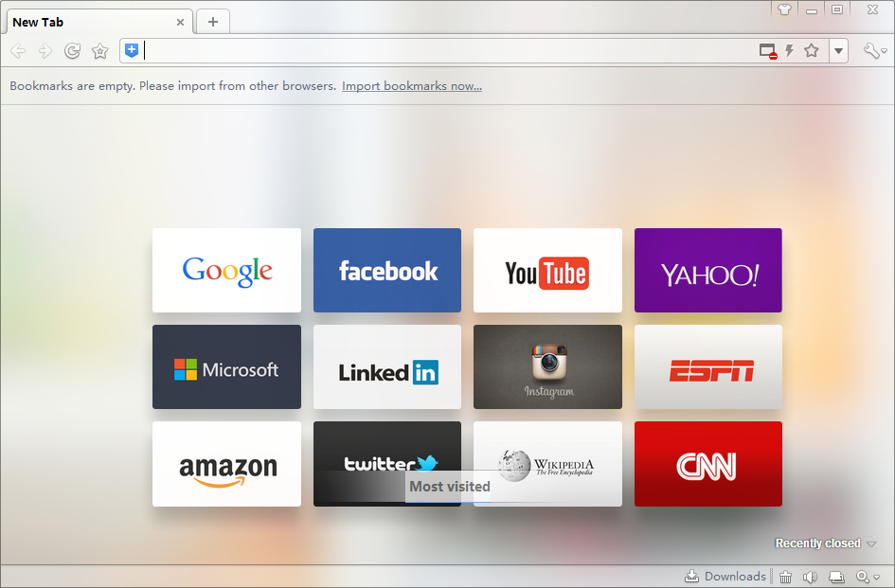895x588 pixels.
Task: Click inside the address bar field
Action: coord(445,51)
